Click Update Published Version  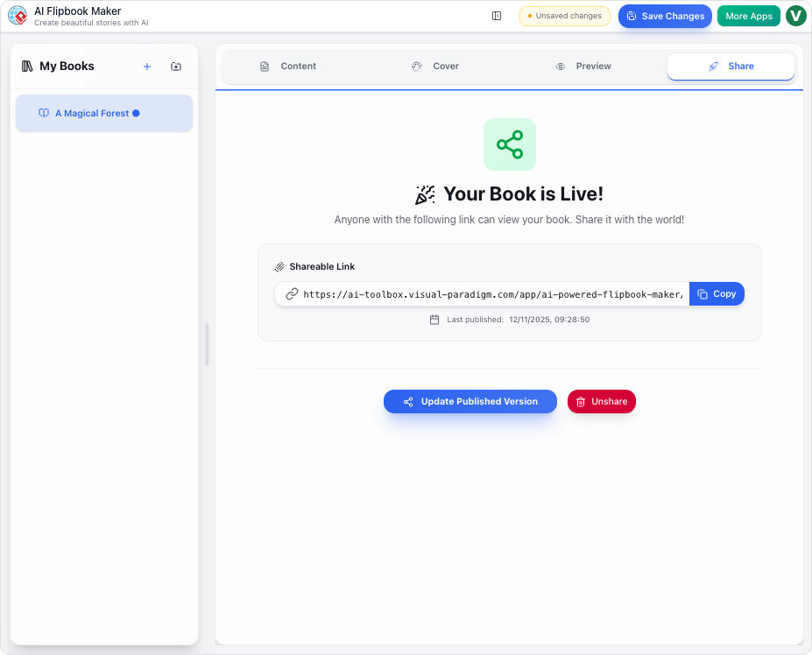(x=470, y=401)
